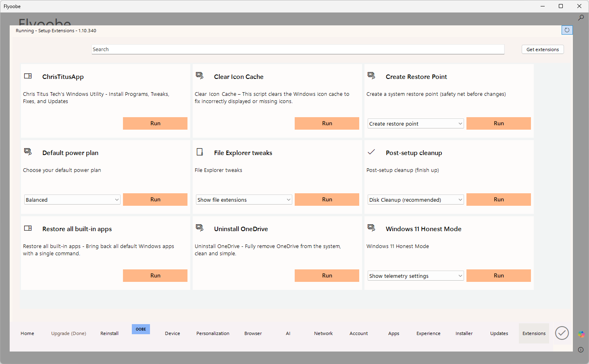Click the ChrisTitusApp card icon
The width and height of the screenshot is (589, 364).
click(x=28, y=76)
